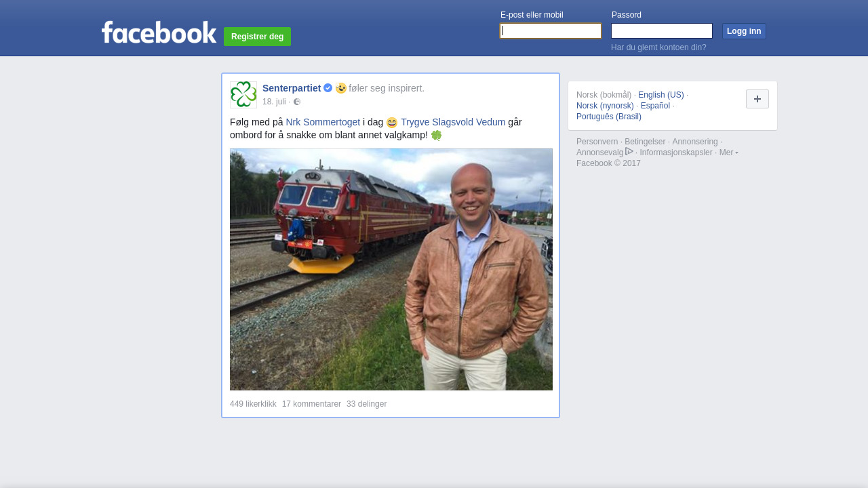Open the train and man photo
The width and height of the screenshot is (868, 488).
click(x=391, y=270)
